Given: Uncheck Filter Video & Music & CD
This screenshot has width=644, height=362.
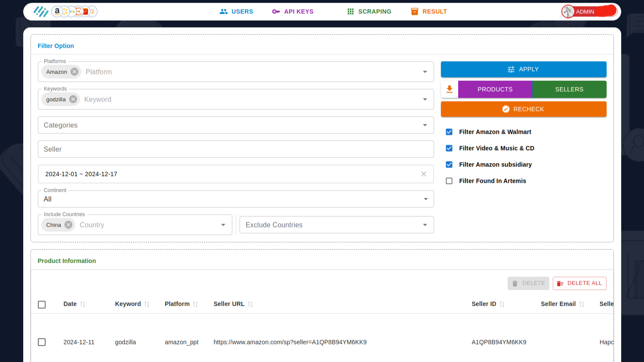Looking at the screenshot, I should (x=449, y=148).
